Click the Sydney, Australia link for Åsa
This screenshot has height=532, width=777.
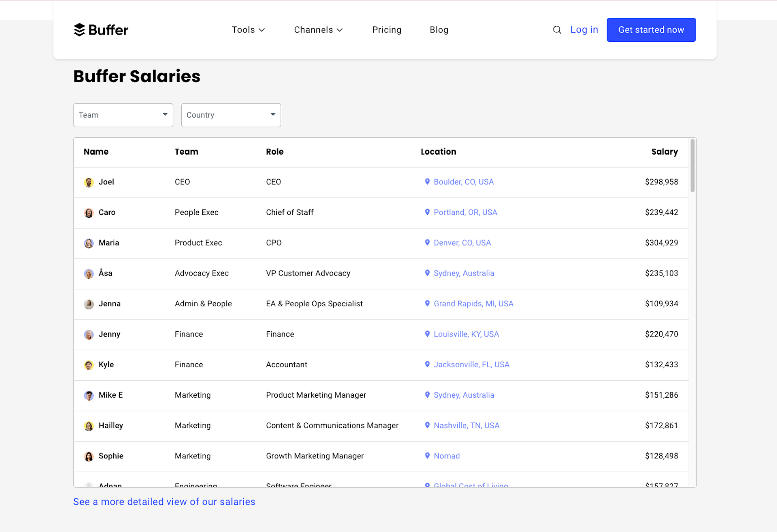click(464, 273)
